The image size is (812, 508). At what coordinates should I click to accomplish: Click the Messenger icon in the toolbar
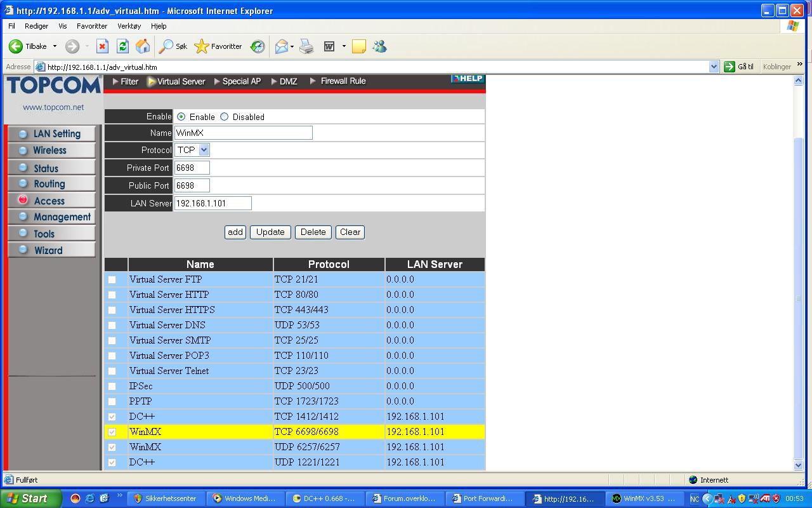coord(379,46)
